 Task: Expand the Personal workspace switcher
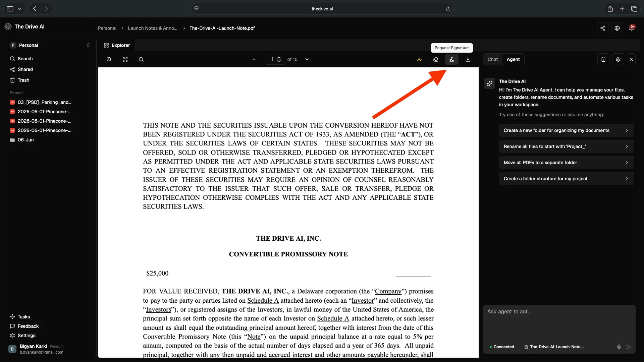[x=50, y=45]
